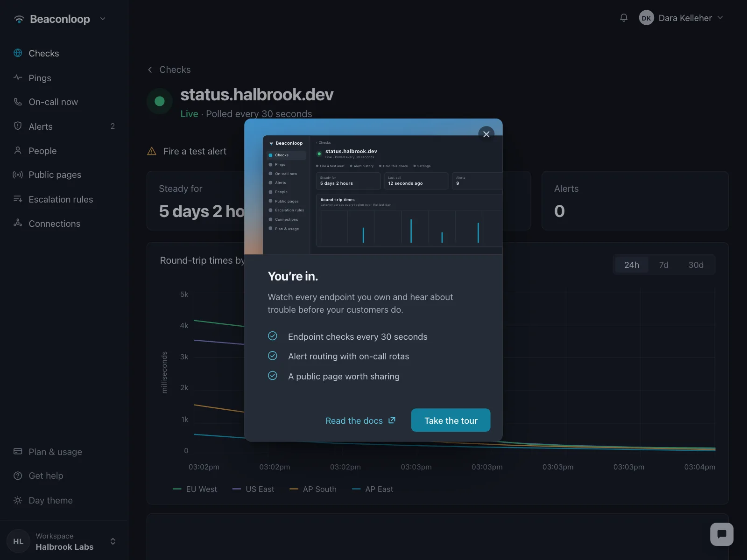
Task: Click the warning triangle icon beside Fire a test alert
Action: coord(152,151)
